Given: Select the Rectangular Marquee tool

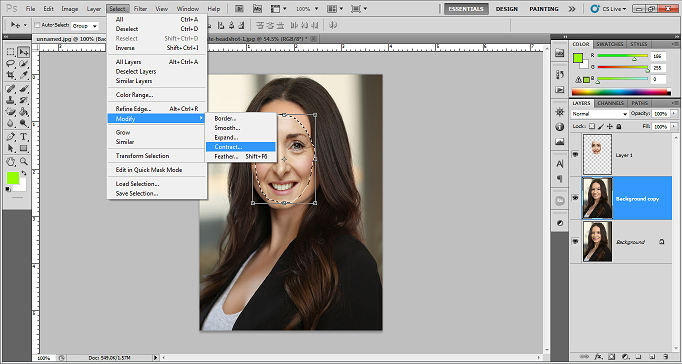Looking at the screenshot, I should tap(10, 52).
